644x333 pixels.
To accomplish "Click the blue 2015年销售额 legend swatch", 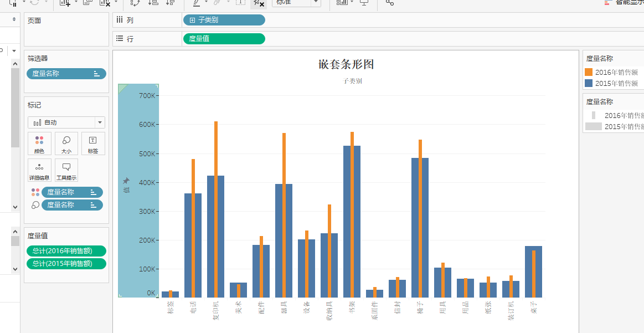I will pyautogui.click(x=589, y=83).
